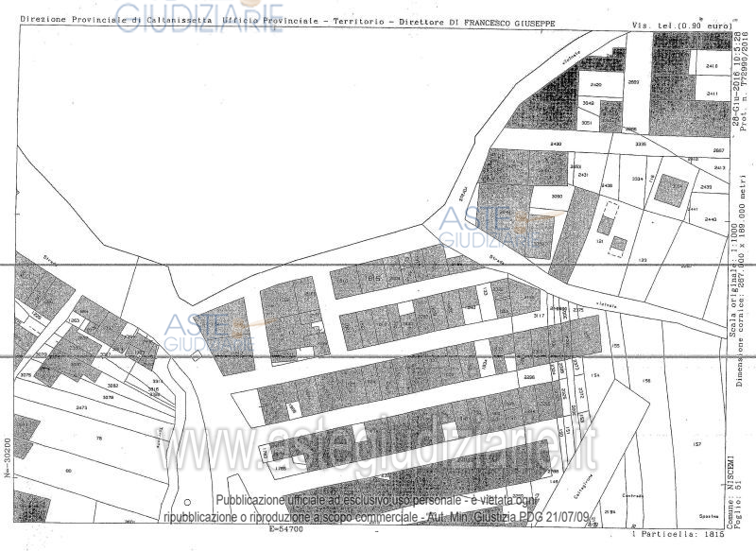
Task: Click parcel 2296 between the building rows
Action: 528,377
